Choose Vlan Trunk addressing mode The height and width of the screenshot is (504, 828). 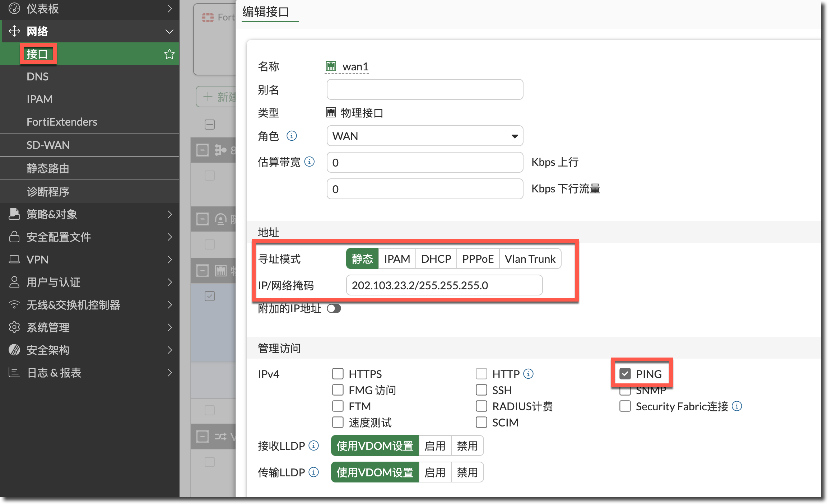(530, 259)
